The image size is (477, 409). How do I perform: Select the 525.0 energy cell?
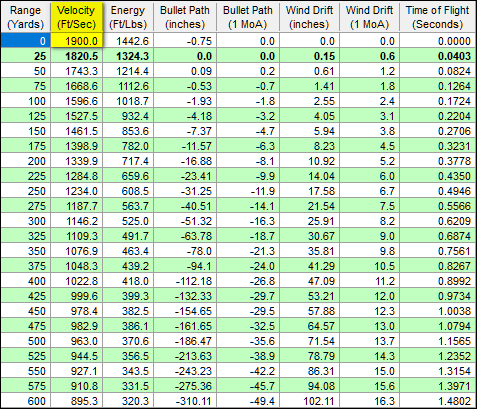pos(128,221)
